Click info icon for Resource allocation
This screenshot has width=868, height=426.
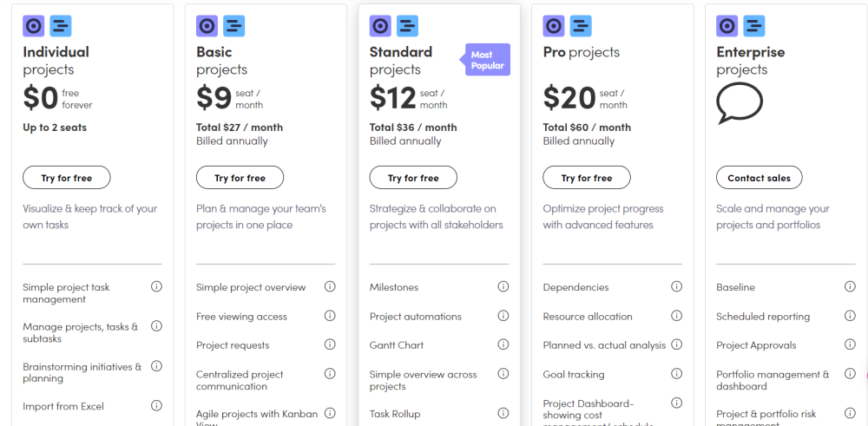coord(677,316)
